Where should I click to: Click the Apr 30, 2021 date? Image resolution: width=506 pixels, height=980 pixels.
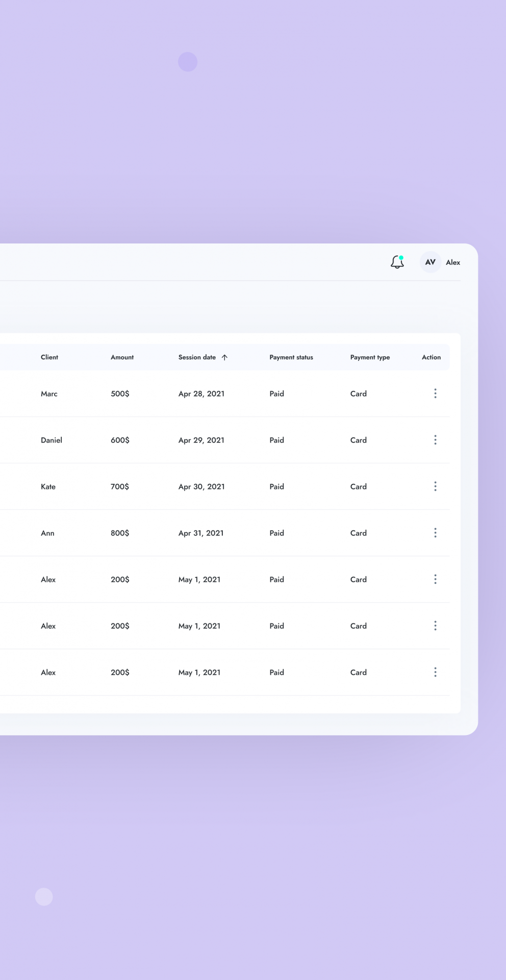click(x=201, y=486)
